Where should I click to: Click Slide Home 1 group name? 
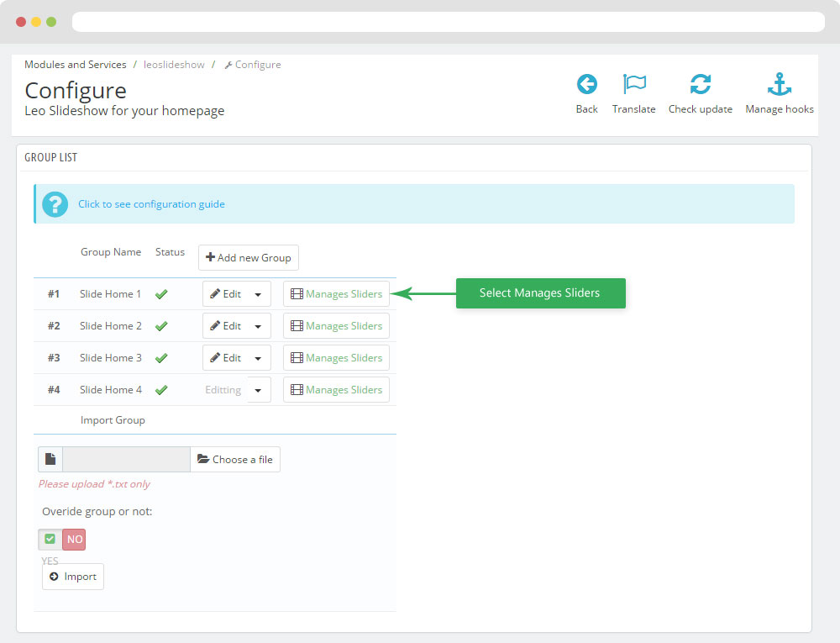[x=110, y=294]
